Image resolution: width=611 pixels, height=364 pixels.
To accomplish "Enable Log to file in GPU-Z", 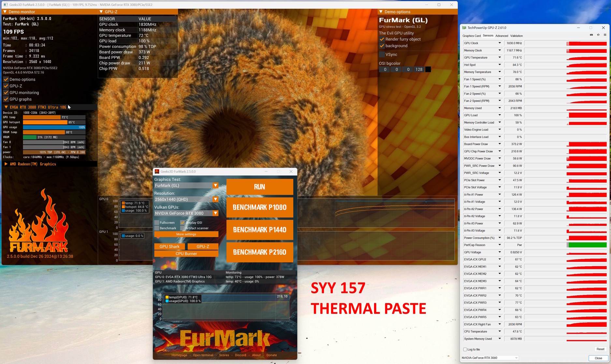I will [x=465, y=349].
